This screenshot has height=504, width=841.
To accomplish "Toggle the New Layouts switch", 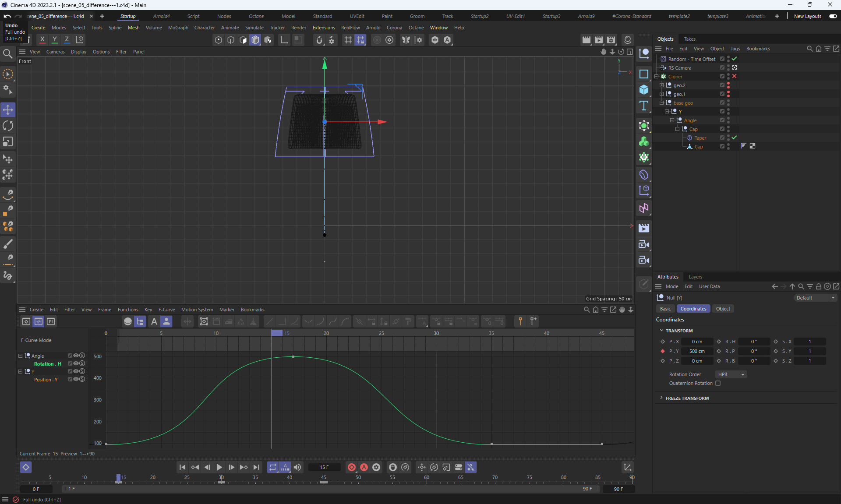I will click(833, 16).
